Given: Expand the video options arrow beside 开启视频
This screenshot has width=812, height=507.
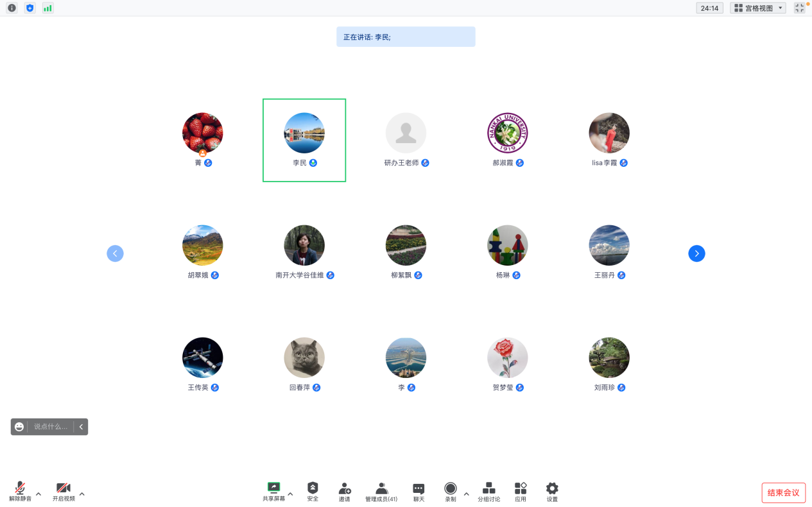Looking at the screenshot, I should coord(82,494).
